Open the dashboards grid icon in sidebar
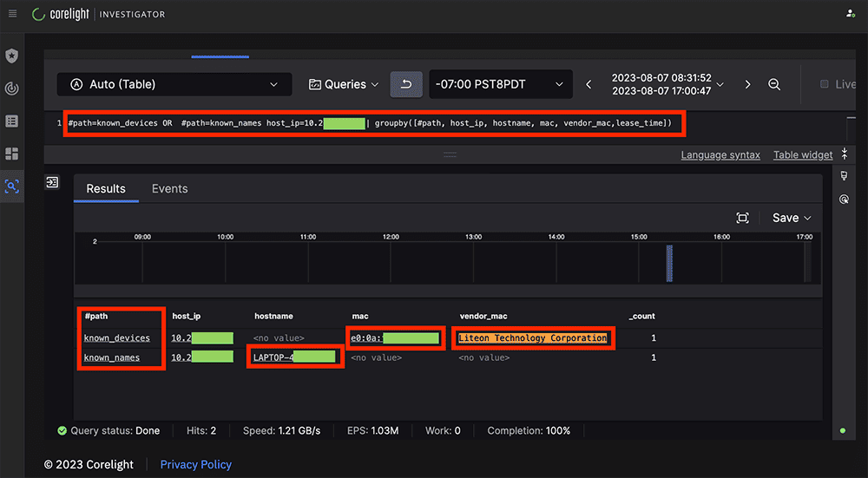The width and height of the screenshot is (868, 478). (x=12, y=154)
